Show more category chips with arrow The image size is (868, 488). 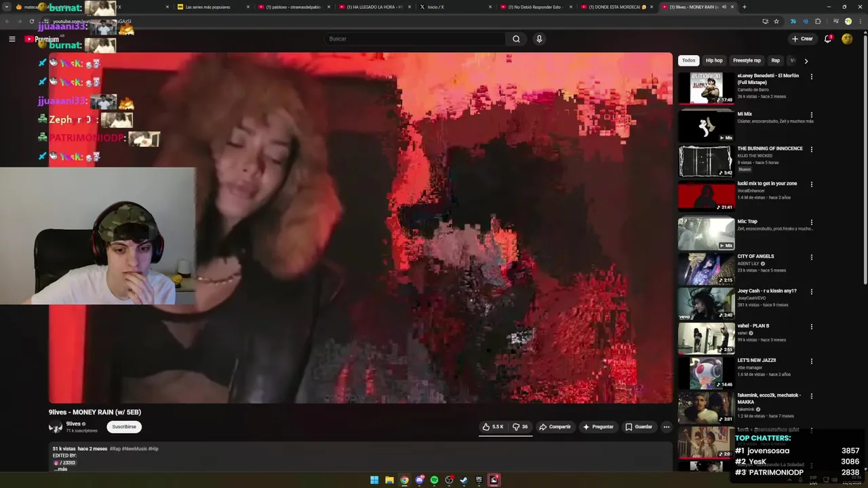coord(806,61)
